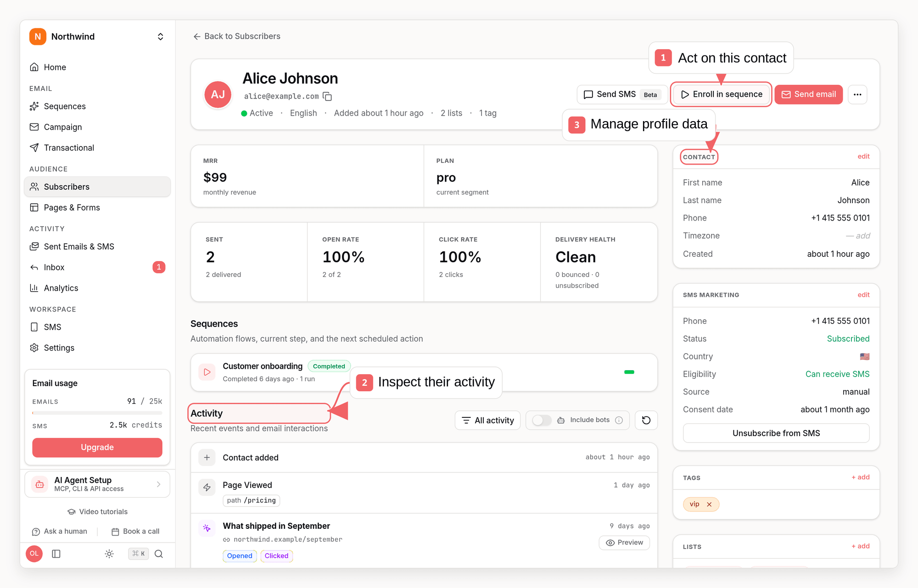Refresh the activity feed

646,420
